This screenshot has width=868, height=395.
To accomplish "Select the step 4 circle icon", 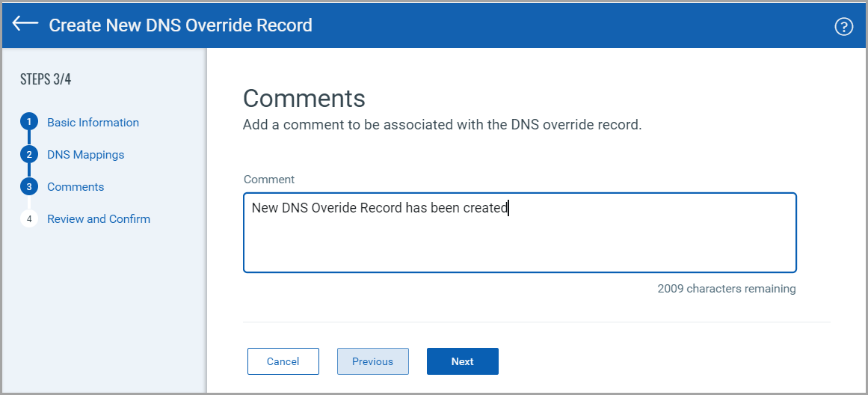I will [x=29, y=219].
